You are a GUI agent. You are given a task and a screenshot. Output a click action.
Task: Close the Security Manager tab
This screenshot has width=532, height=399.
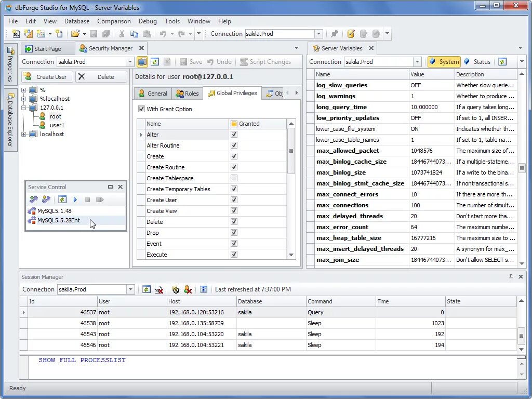(x=141, y=48)
